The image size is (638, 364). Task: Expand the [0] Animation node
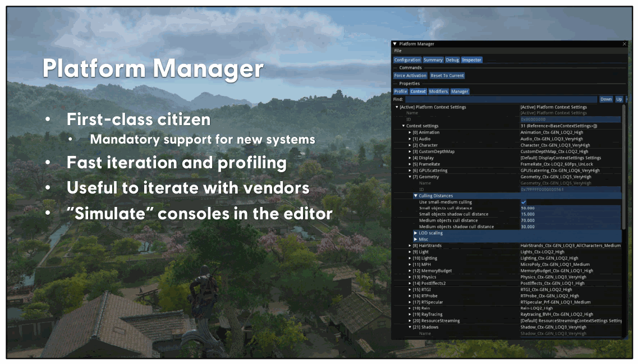[410, 132]
